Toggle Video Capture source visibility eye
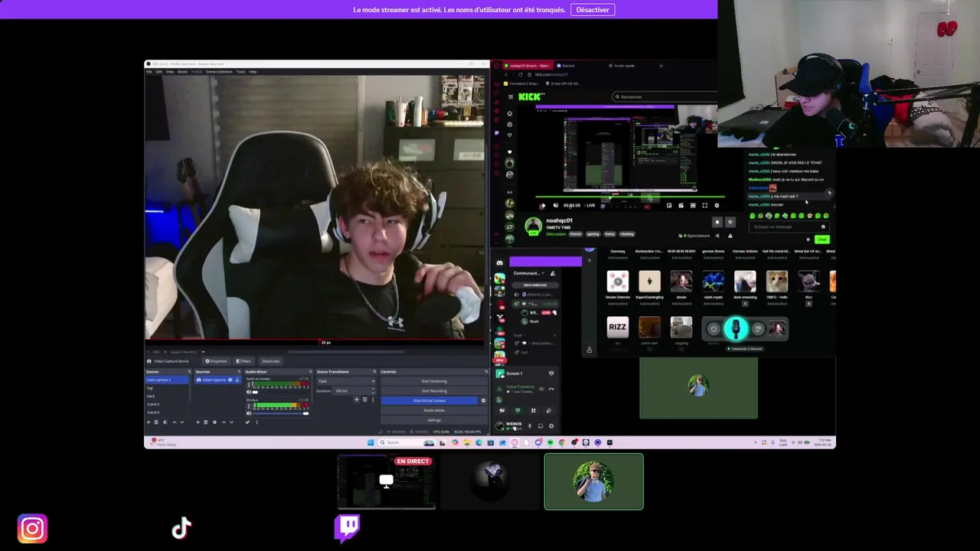 coord(230,380)
